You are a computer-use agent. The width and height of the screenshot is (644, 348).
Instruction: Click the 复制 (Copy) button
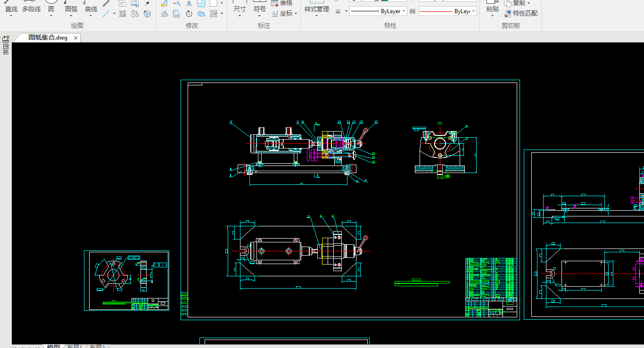pyautogui.click(x=519, y=3)
